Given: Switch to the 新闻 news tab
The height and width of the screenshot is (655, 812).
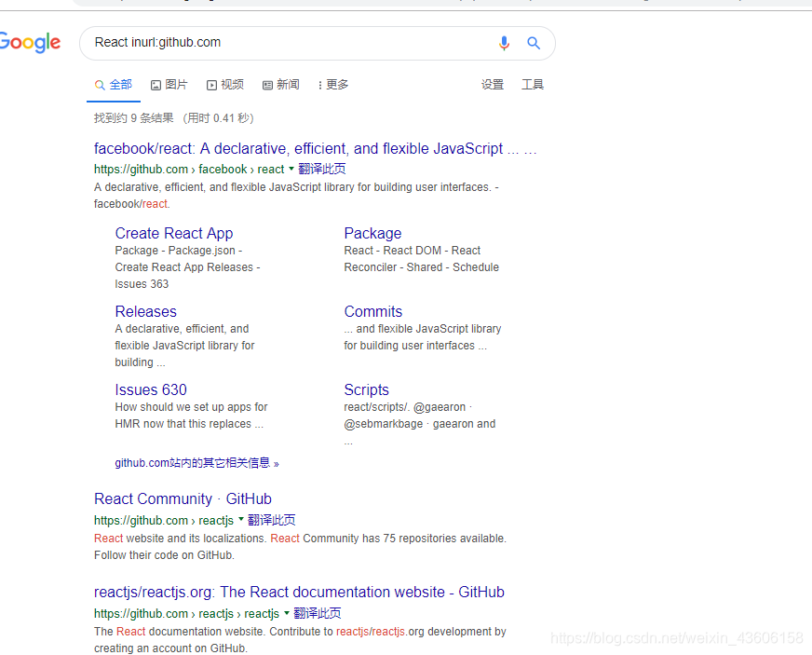Looking at the screenshot, I should pos(280,85).
